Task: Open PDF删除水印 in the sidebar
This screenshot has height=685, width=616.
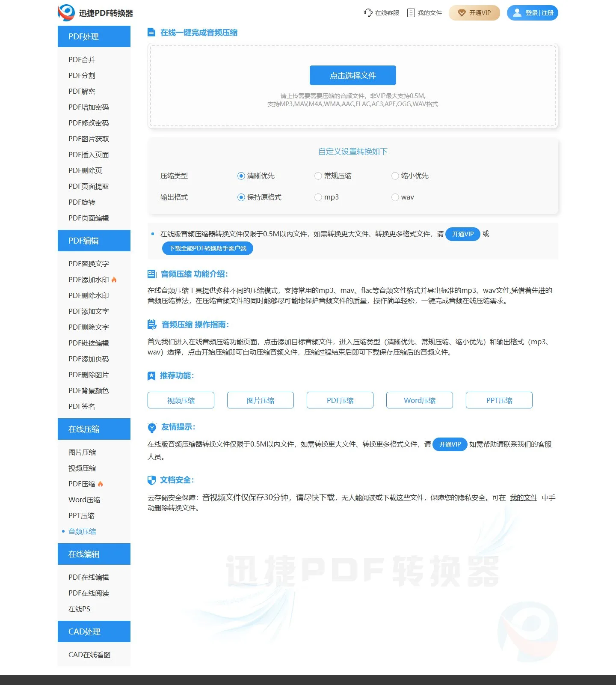Action: click(89, 295)
